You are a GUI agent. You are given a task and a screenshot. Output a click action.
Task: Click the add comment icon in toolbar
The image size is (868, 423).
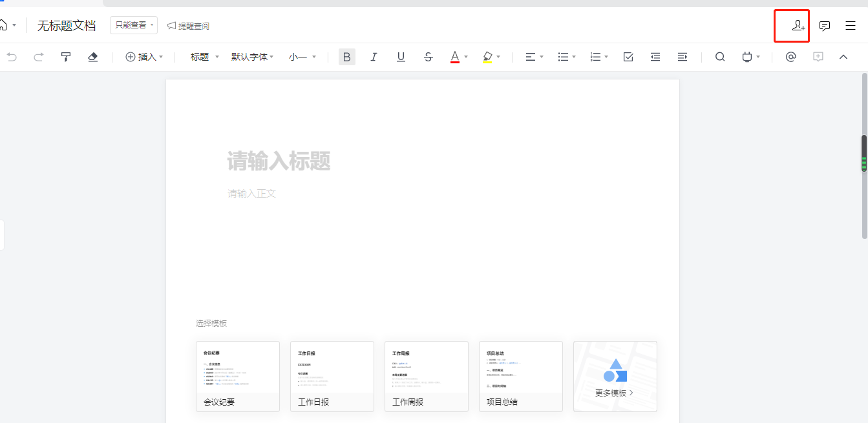click(x=818, y=57)
